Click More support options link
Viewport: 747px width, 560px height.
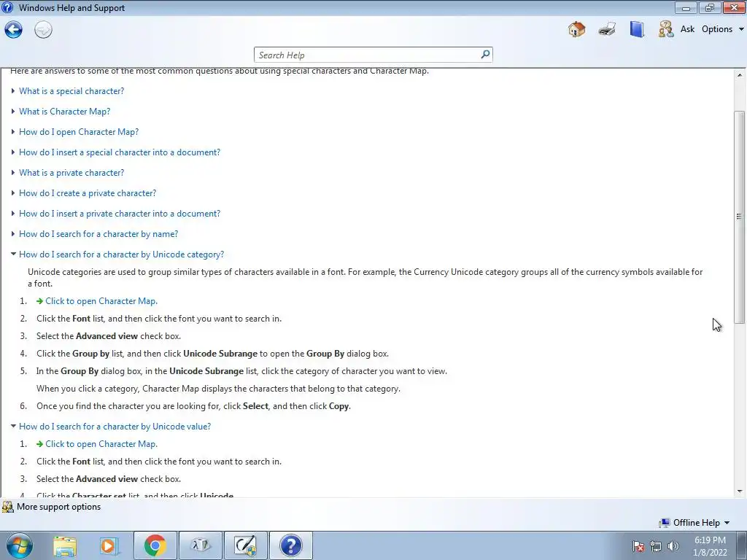pos(58,507)
